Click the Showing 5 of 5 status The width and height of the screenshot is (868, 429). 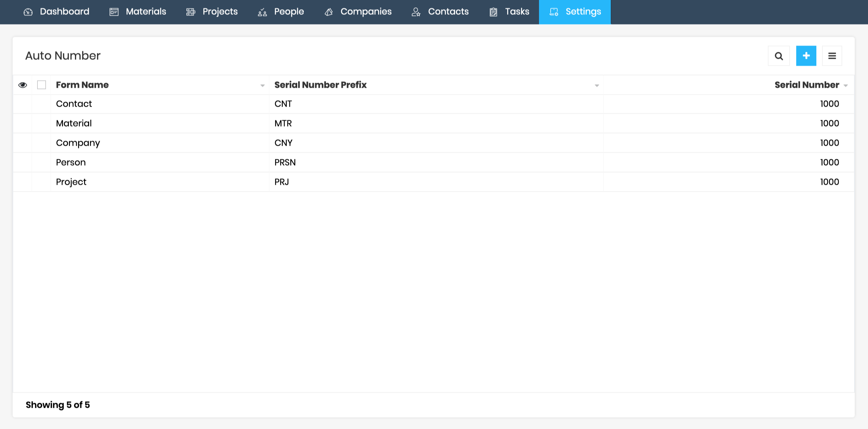point(58,405)
